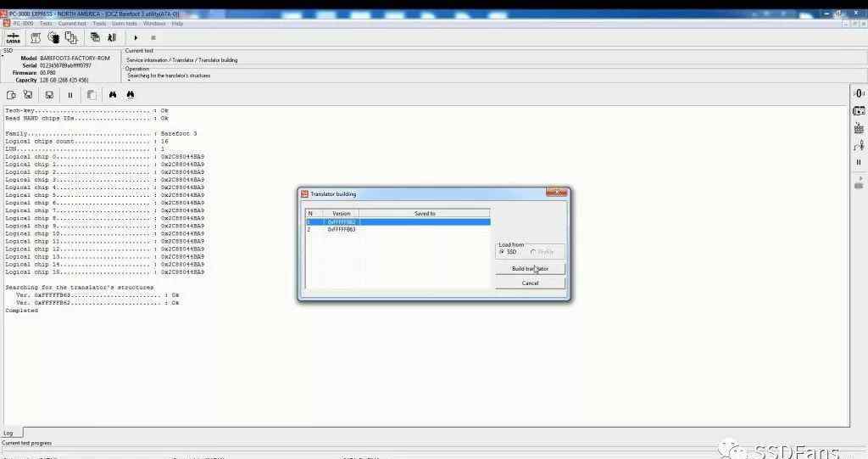Click the Completed line in the log
This screenshot has width=868, height=459.
click(x=21, y=311)
